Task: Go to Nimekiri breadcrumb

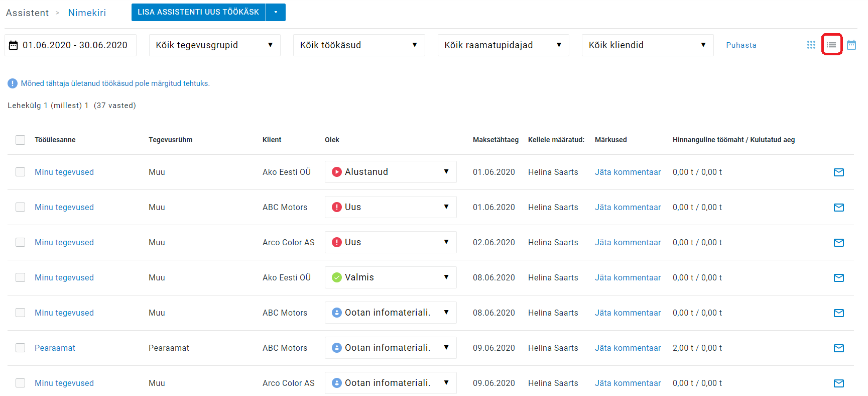Action: click(x=87, y=13)
